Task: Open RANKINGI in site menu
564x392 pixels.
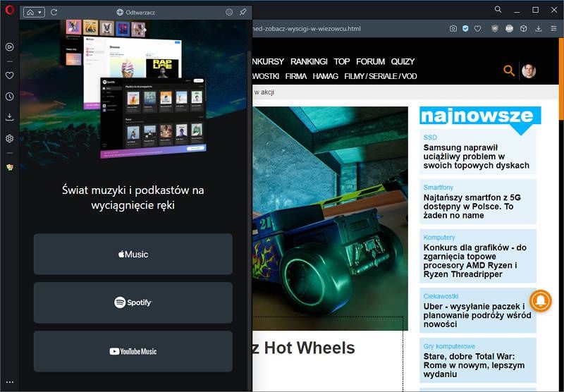Action: (309, 61)
